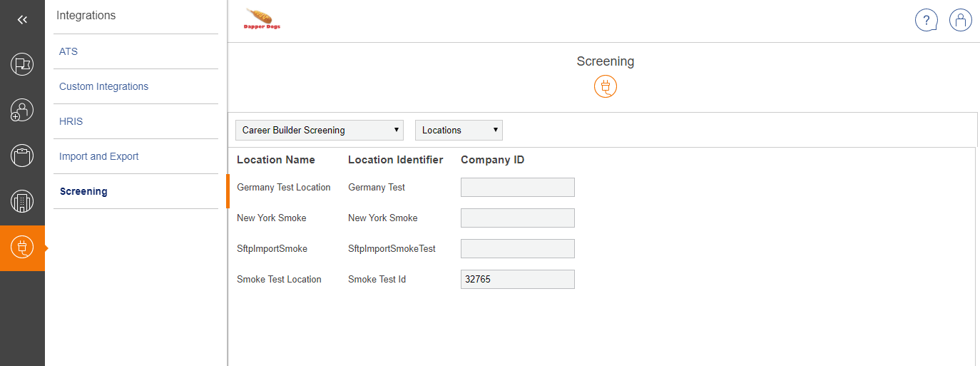Select HRIS in the Integrations menu
The height and width of the screenshot is (366, 980).
click(x=71, y=121)
